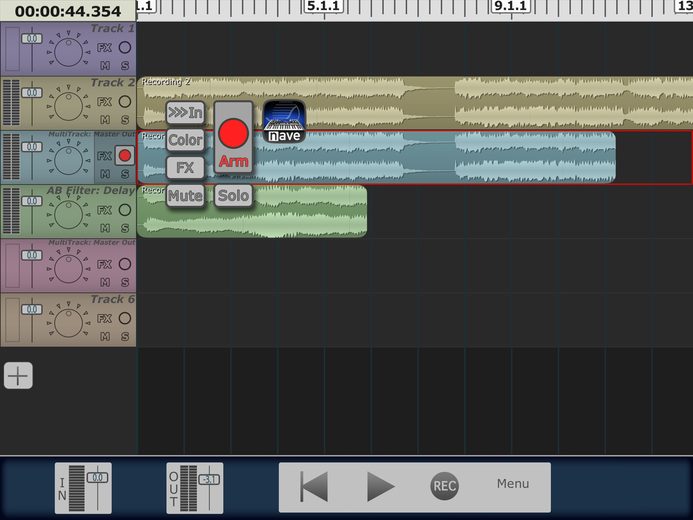The image size is (693, 520).
Task: Select the Track 6 name label
Action: [112, 300]
